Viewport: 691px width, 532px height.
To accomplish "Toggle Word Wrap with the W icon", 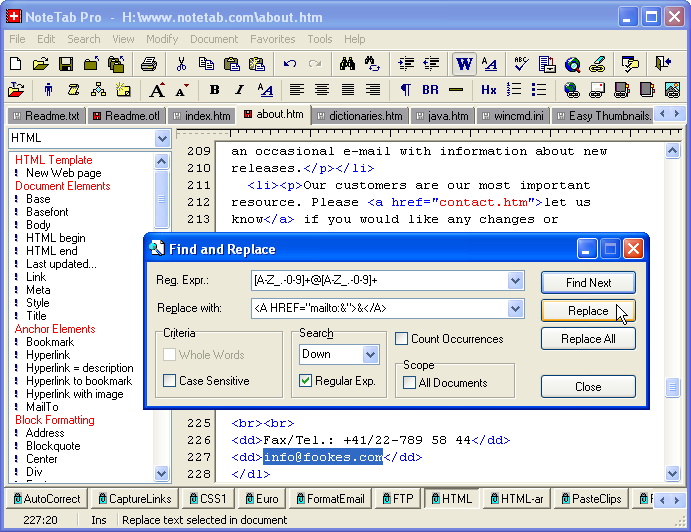I will pyautogui.click(x=464, y=64).
